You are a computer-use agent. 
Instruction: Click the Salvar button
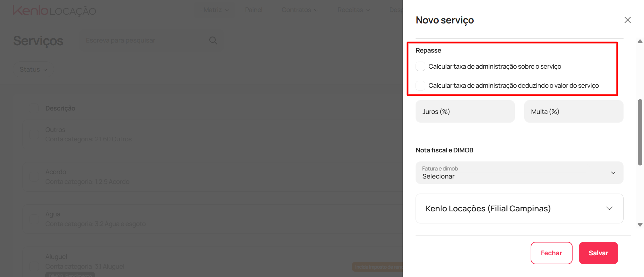tap(598, 253)
